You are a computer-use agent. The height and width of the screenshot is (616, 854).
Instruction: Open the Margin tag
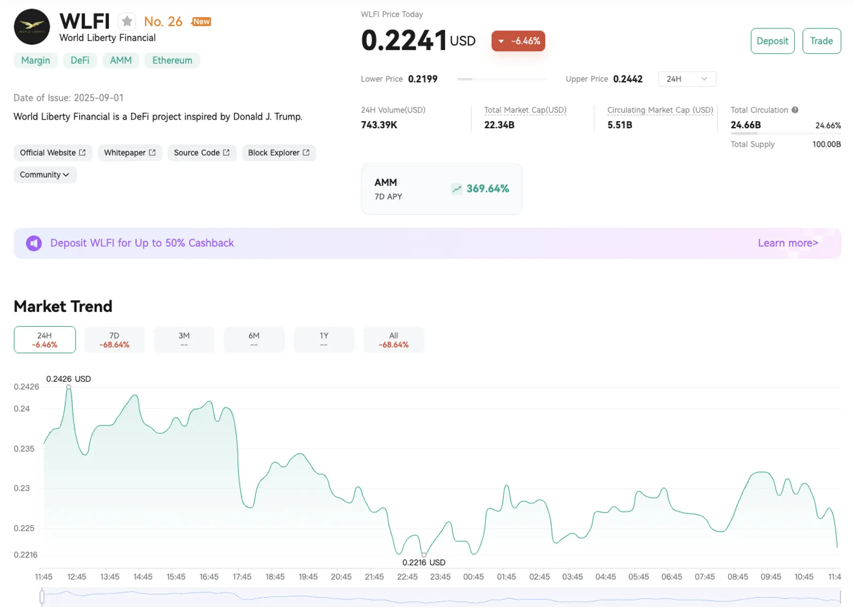point(36,60)
